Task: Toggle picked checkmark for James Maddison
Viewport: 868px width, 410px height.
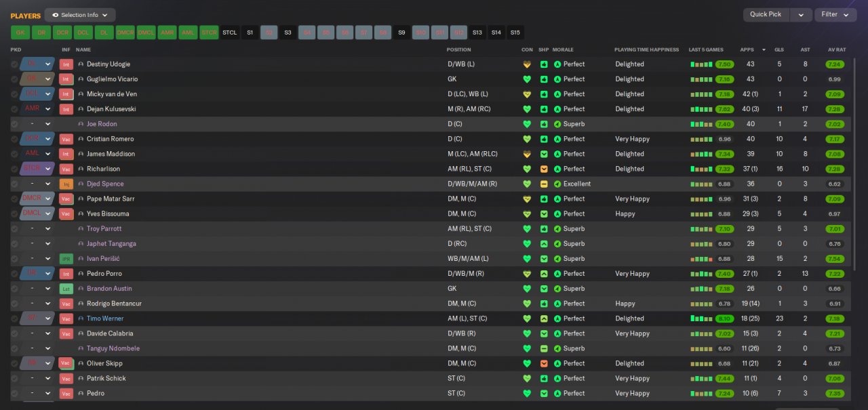Action: (x=14, y=154)
